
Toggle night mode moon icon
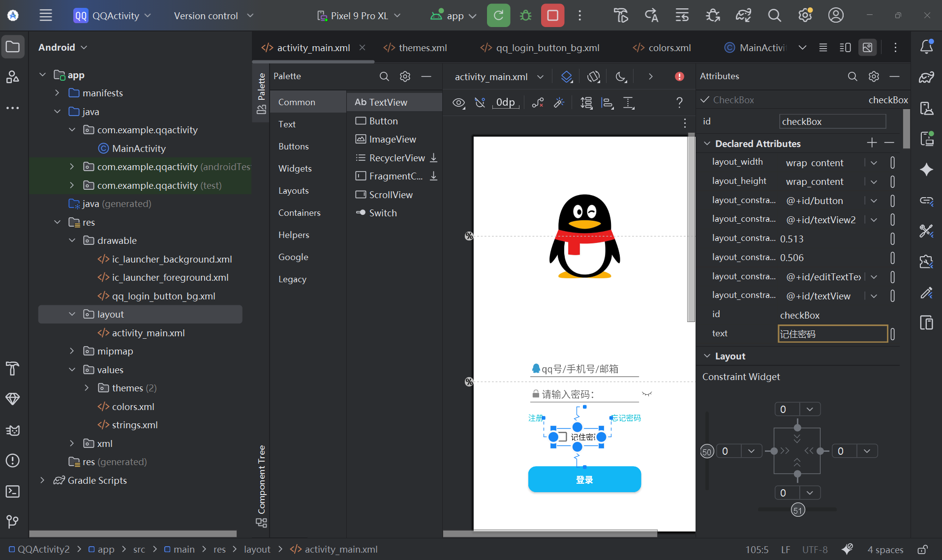[621, 76]
